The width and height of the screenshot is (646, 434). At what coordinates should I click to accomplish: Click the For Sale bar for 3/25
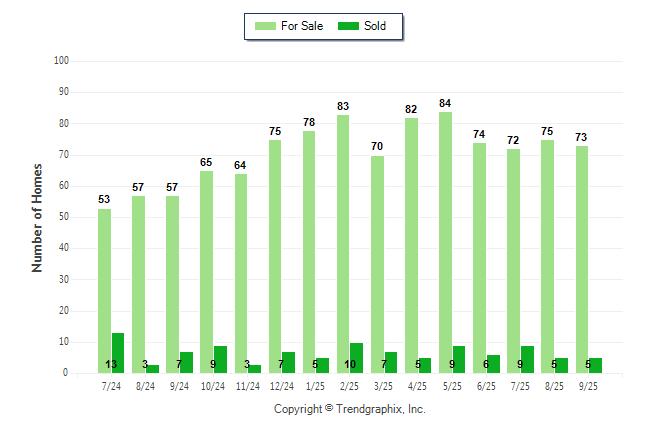[x=377, y=264]
